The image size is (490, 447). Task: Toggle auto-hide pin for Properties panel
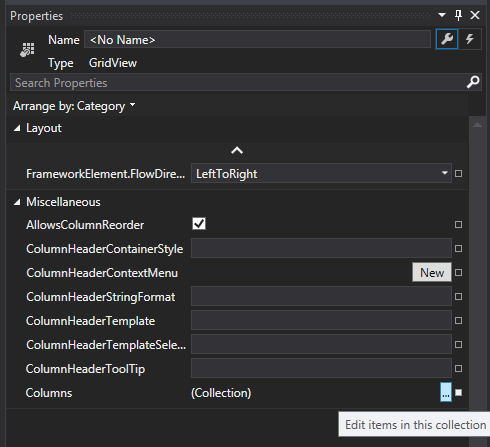point(458,15)
